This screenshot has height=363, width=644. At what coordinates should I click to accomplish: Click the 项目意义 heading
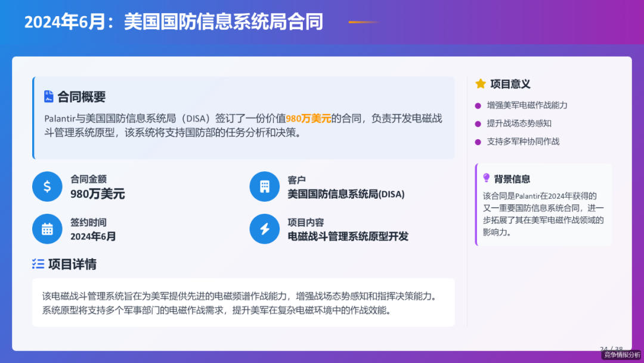click(x=510, y=84)
